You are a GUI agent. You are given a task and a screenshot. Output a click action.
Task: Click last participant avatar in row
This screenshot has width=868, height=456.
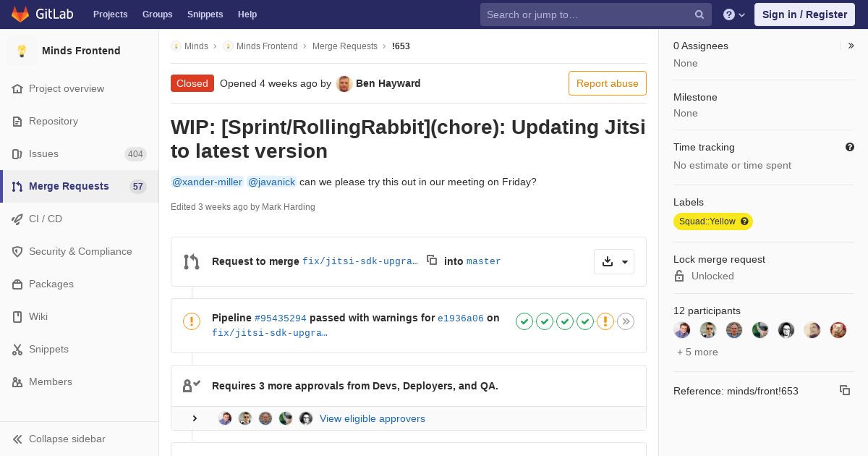[838, 330]
